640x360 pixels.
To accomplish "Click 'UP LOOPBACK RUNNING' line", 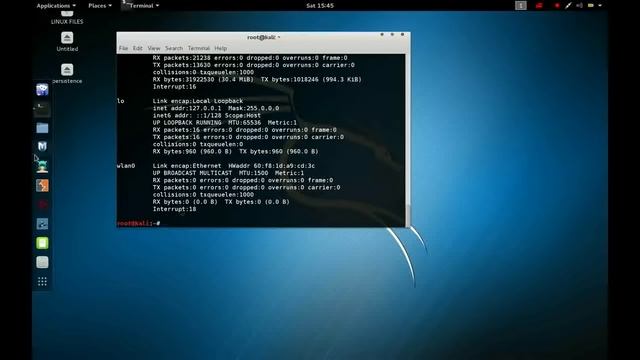I will tap(225, 122).
